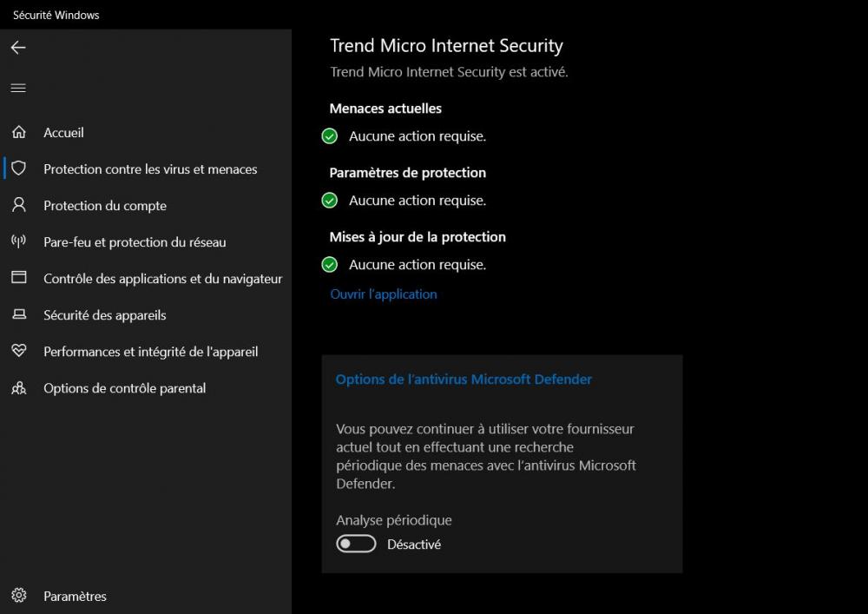The width and height of the screenshot is (868, 614).
Task: Click the app and browser control icon
Action: pyautogui.click(x=18, y=278)
